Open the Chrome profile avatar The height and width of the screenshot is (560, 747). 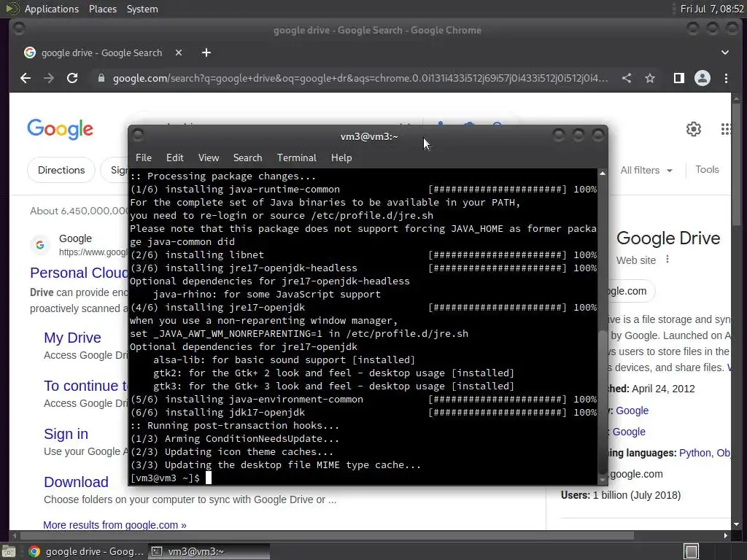click(703, 78)
